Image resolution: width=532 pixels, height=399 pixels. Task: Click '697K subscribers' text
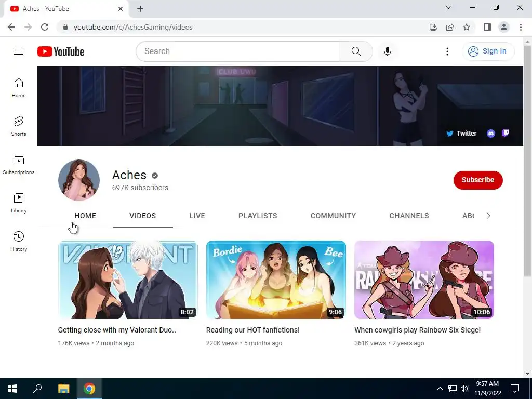click(140, 188)
